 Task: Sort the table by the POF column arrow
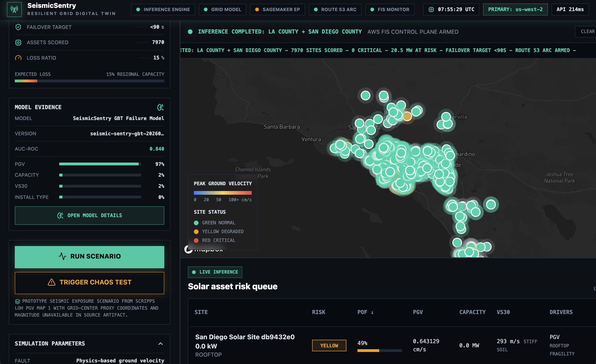click(x=372, y=312)
